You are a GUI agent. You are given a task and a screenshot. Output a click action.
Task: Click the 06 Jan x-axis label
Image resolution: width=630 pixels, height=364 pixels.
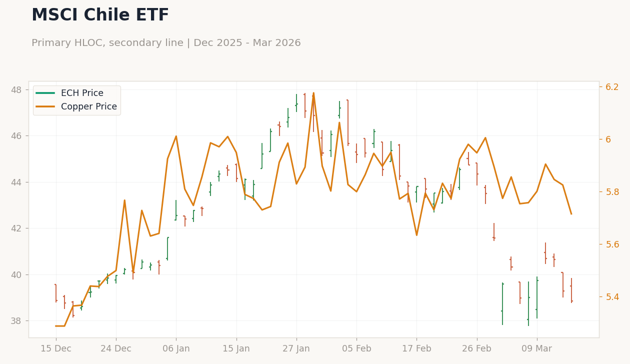(x=176, y=348)
